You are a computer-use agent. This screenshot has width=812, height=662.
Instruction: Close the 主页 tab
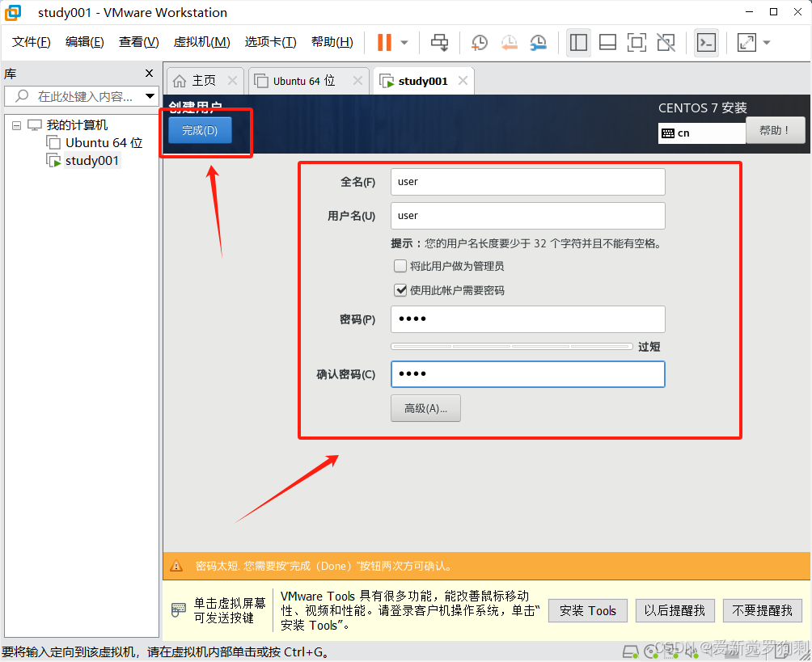[232, 81]
